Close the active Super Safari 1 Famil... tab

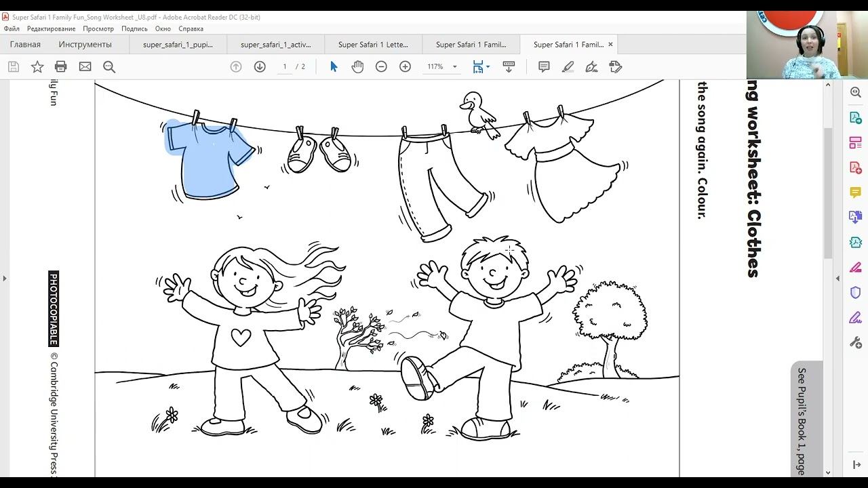pos(610,45)
